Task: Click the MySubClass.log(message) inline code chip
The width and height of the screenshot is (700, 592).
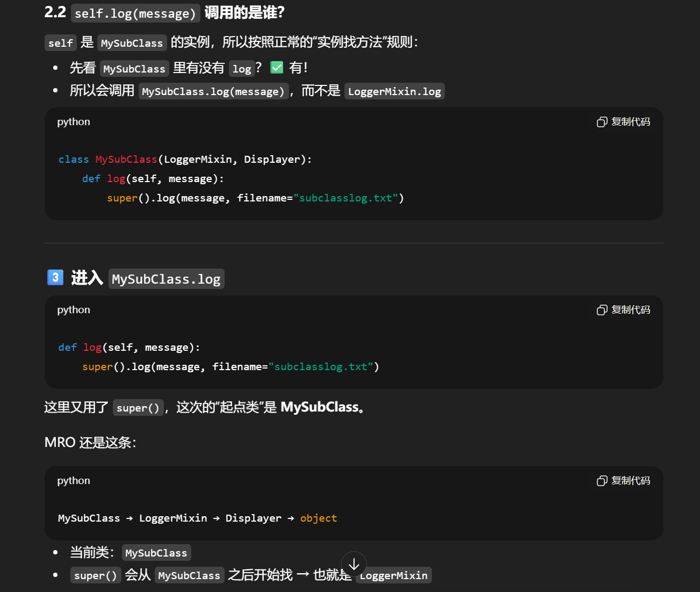Action: pyautogui.click(x=213, y=91)
